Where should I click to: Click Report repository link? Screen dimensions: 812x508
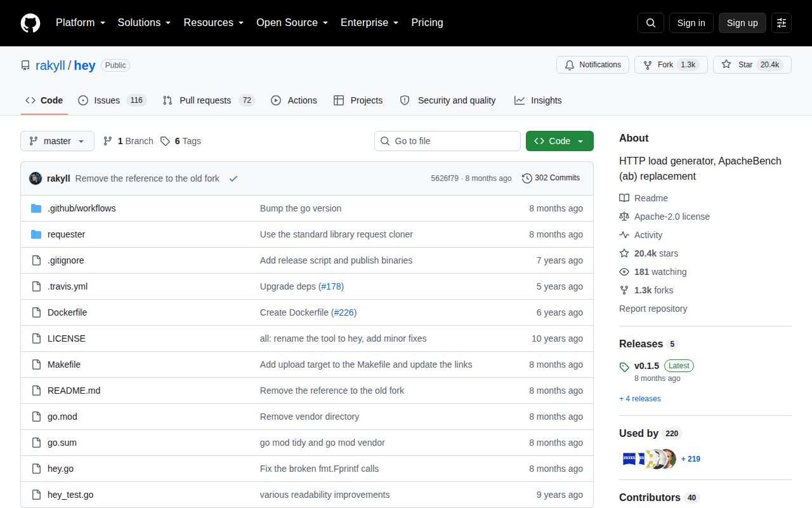653,309
